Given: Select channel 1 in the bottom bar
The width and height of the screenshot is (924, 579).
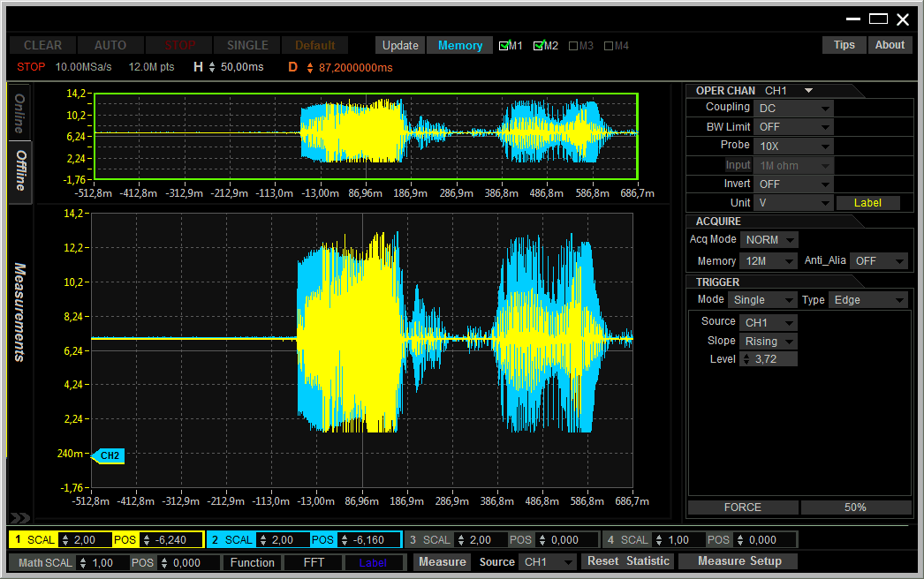Looking at the screenshot, I should point(18,539).
